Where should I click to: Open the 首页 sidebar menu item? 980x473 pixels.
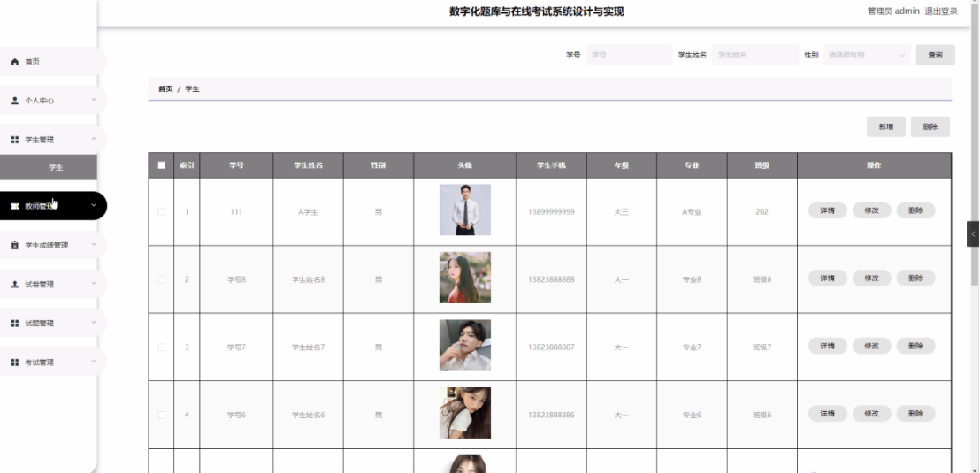click(x=53, y=62)
